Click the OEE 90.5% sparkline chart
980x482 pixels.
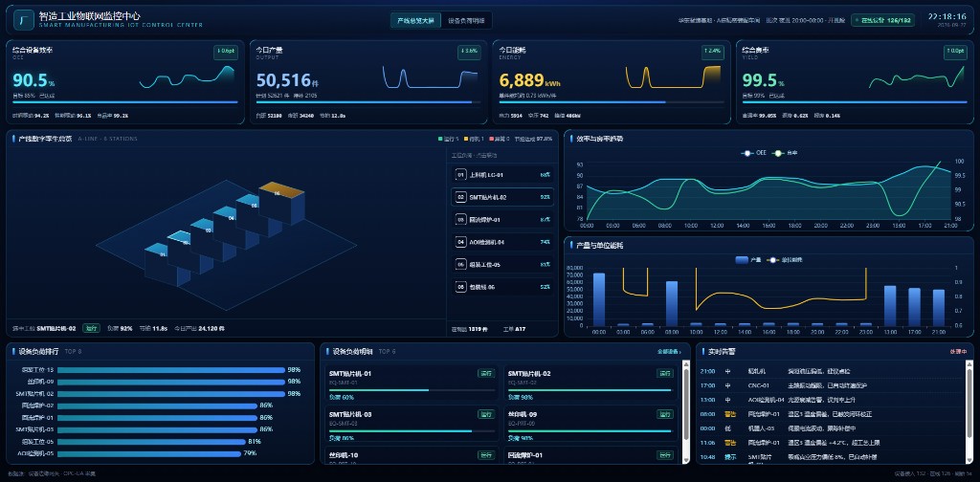[x=187, y=77]
